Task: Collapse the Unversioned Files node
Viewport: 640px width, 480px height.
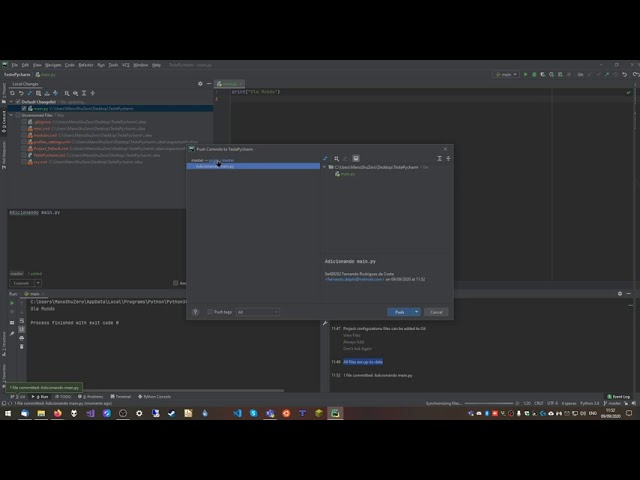Action: click(11, 115)
